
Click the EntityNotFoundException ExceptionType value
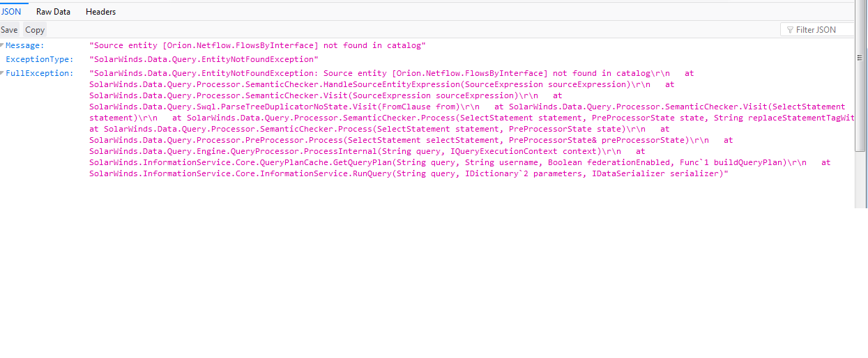point(204,59)
